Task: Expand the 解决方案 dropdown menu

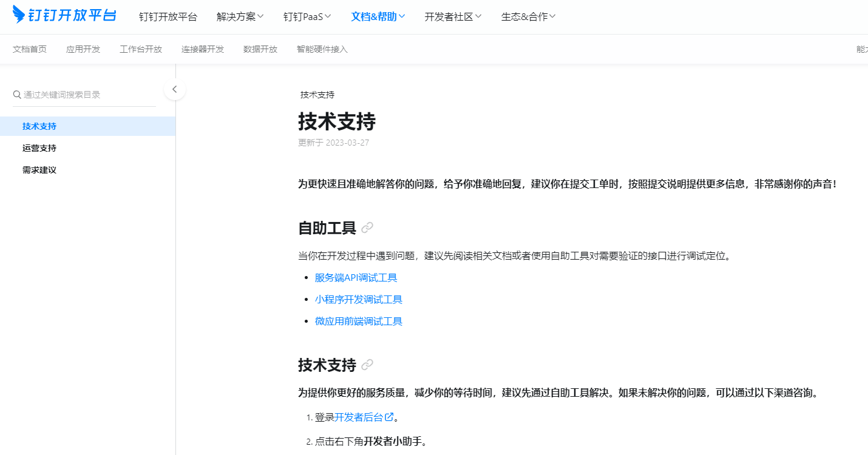Action: tap(240, 17)
